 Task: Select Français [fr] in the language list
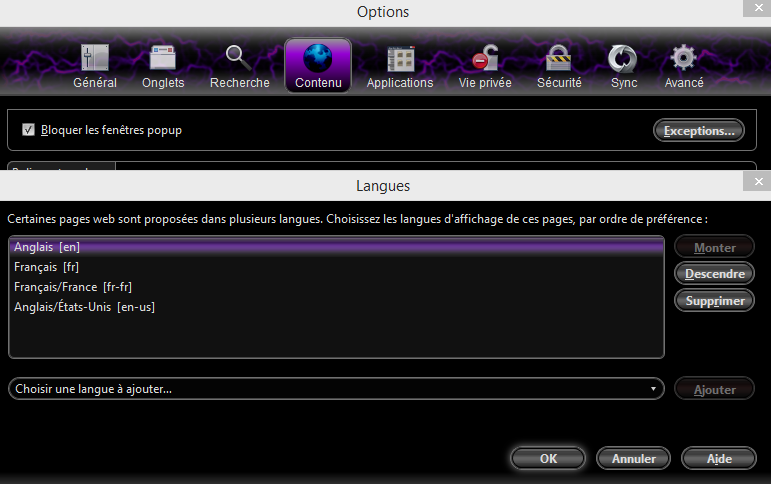pos(47,267)
